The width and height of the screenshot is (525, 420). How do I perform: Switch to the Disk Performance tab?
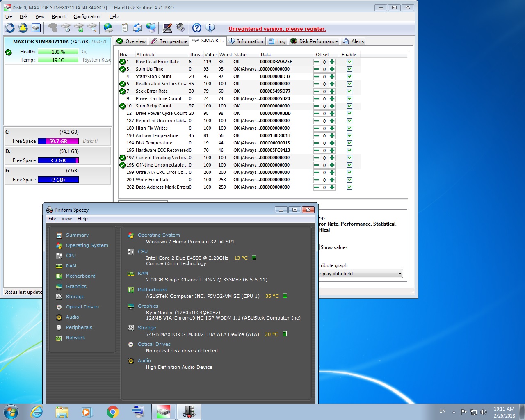pyautogui.click(x=314, y=41)
